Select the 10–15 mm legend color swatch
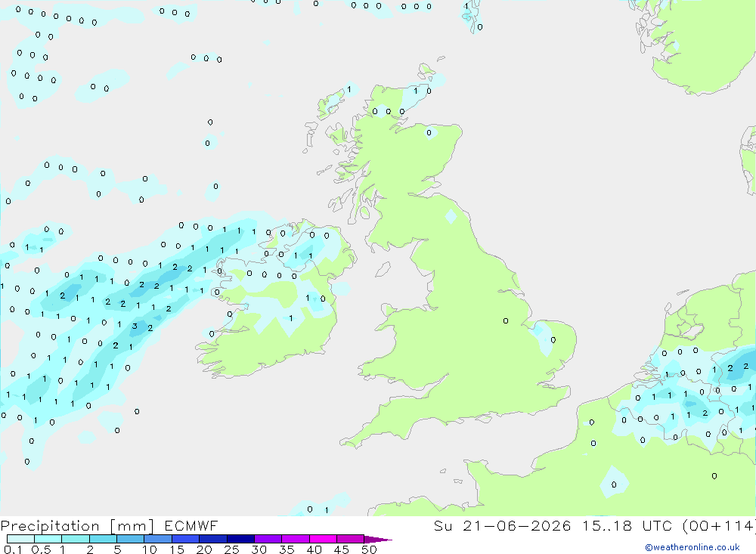 point(158,539)
